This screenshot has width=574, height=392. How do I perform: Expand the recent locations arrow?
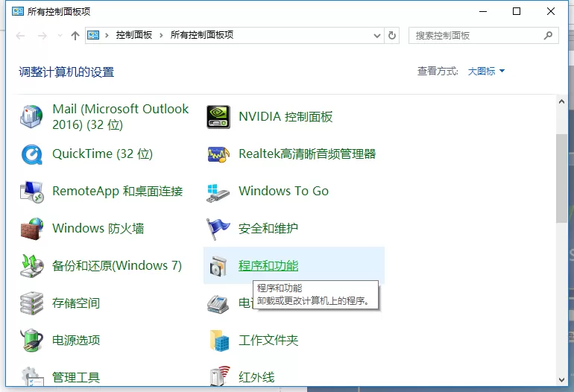click(x=60, y=36)
